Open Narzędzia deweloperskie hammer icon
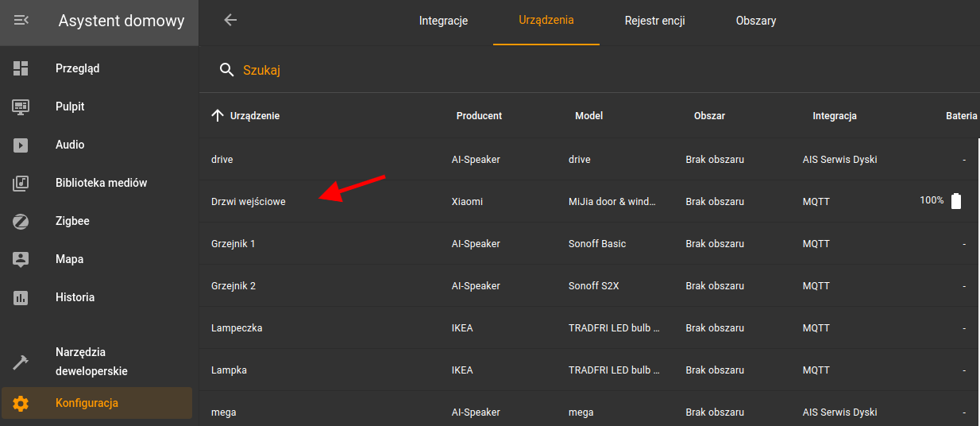 click(21, 362)
